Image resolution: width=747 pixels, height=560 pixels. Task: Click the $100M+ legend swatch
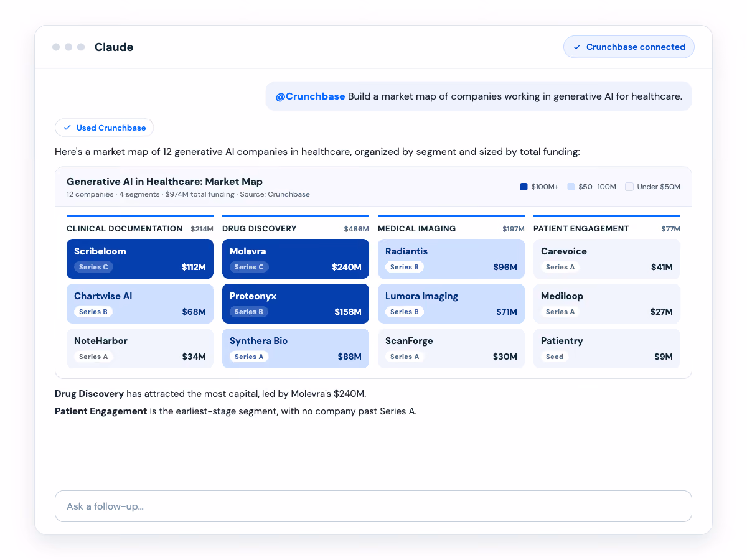(x=524, y=187)
